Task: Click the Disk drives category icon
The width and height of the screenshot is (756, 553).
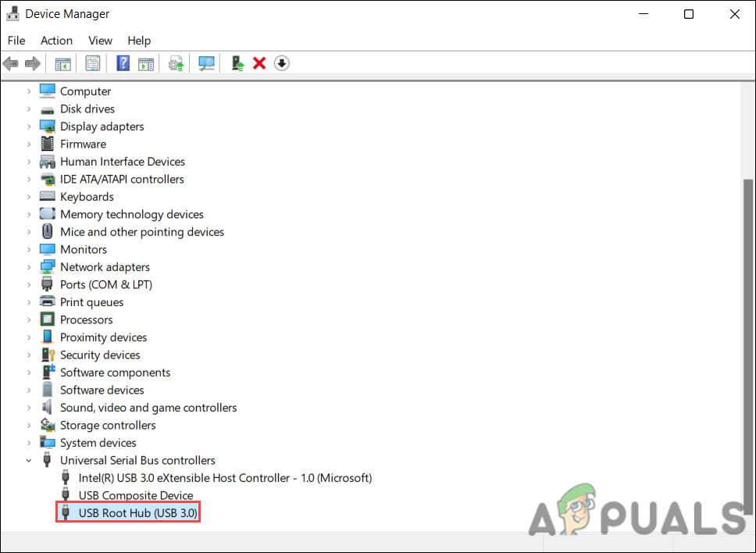Action: 47,110
